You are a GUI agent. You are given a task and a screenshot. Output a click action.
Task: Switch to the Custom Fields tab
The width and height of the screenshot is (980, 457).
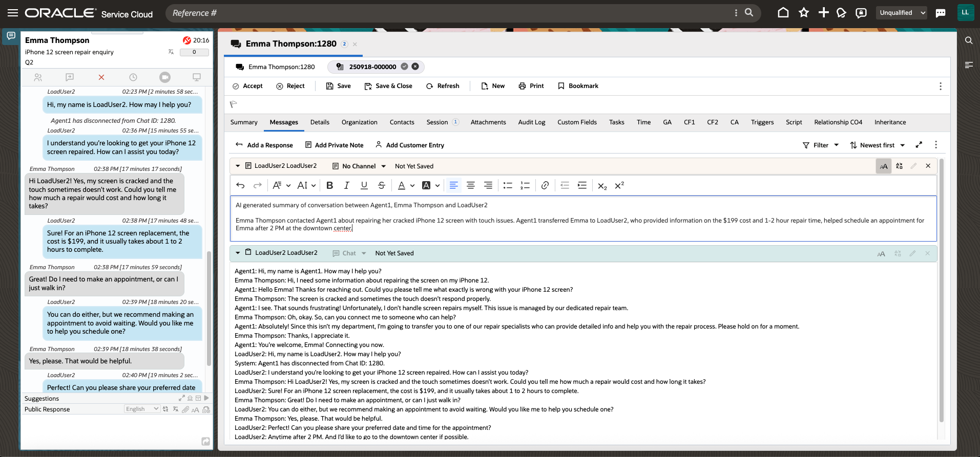[577, 122]
